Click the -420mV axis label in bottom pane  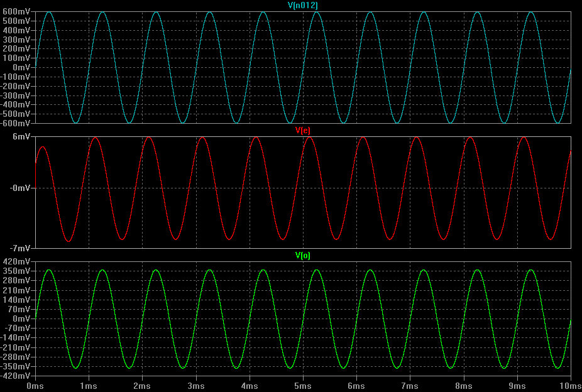coord(15,376)
